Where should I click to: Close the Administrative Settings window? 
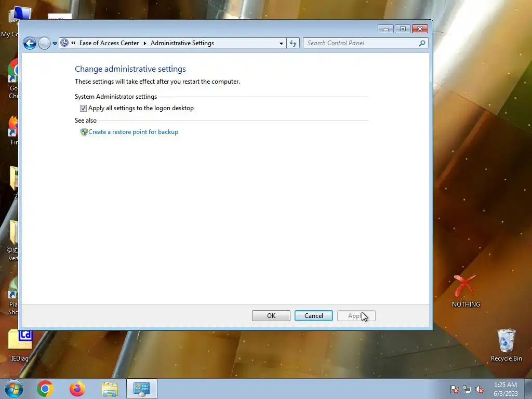[x=420, y=29]
